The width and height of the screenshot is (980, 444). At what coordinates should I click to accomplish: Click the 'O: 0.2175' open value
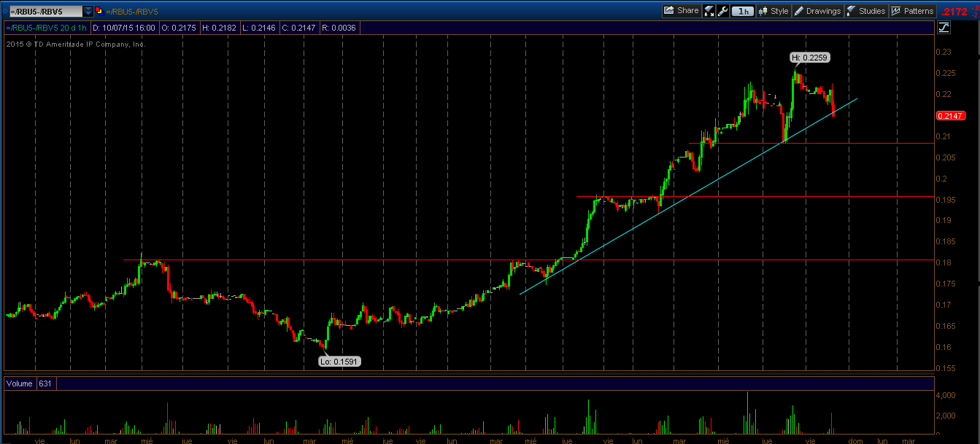coord(179,28)
